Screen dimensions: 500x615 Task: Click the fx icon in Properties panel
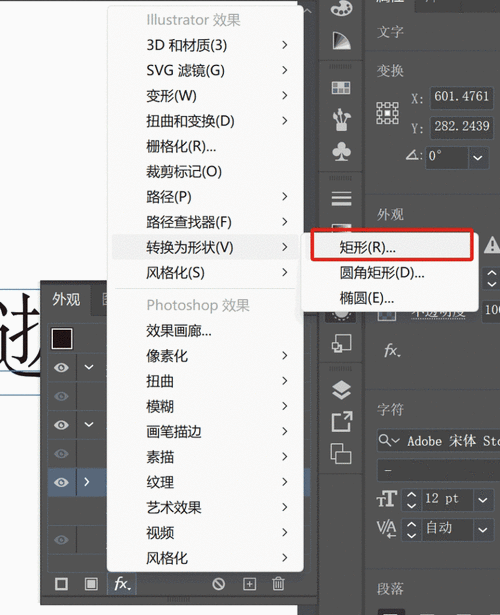click(x=392, y=350)
